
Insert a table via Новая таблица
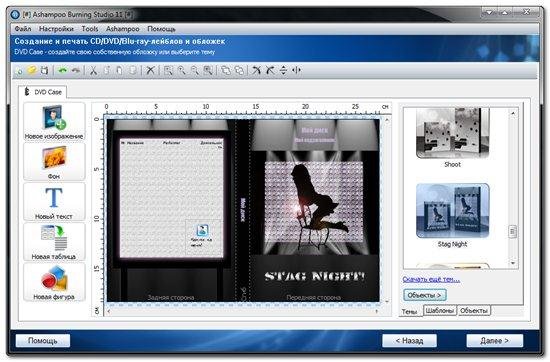click(x=54, y=242)
